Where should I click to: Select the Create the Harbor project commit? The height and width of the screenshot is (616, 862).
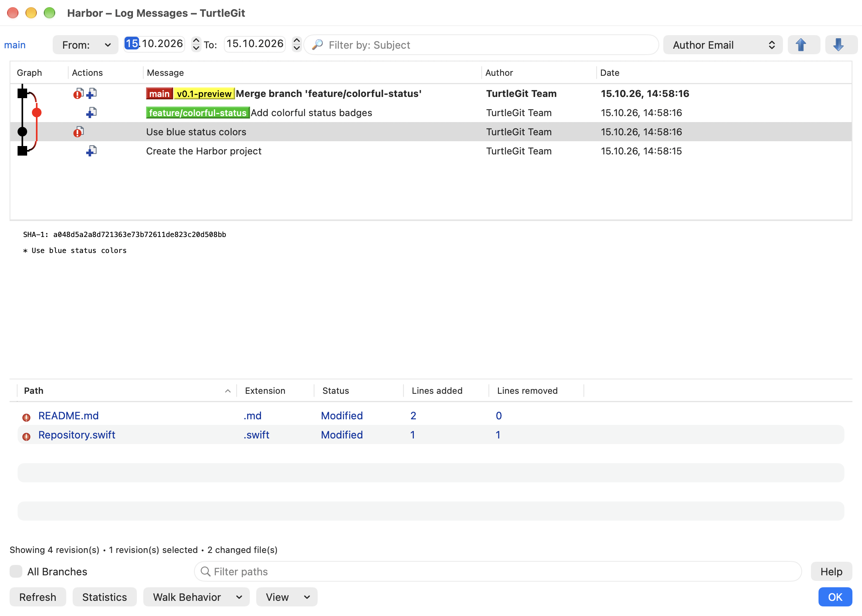click(x=431, y=151)
